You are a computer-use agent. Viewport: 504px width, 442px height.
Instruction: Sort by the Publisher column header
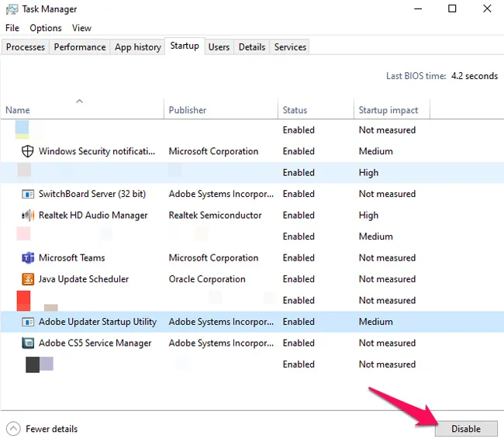pyautogui.click(x=221, y=110)
